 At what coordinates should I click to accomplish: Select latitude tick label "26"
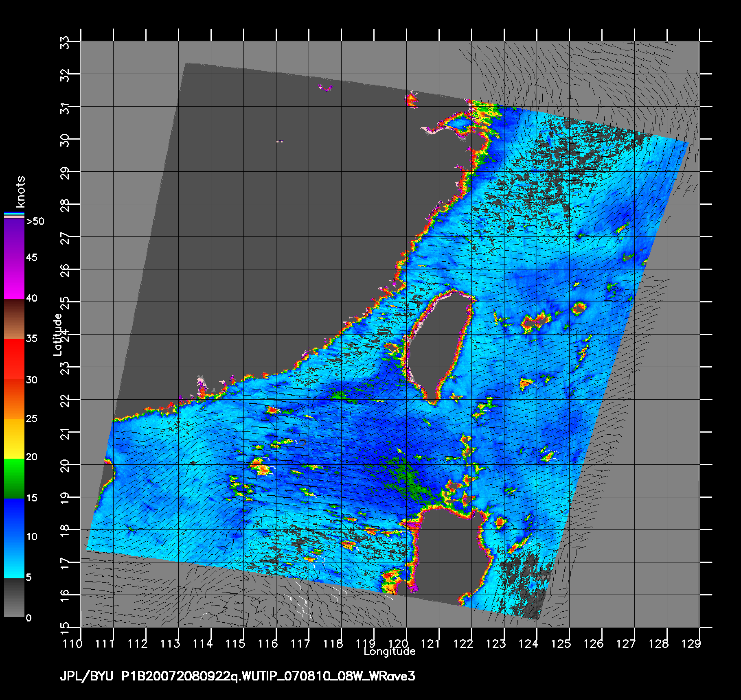(65, 270)
